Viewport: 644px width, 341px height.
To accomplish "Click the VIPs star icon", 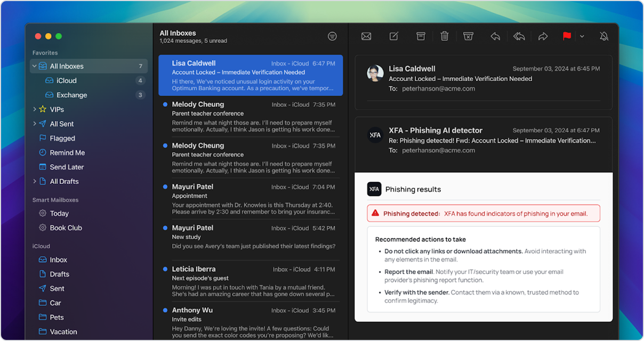I will click(x=43, y=109).
